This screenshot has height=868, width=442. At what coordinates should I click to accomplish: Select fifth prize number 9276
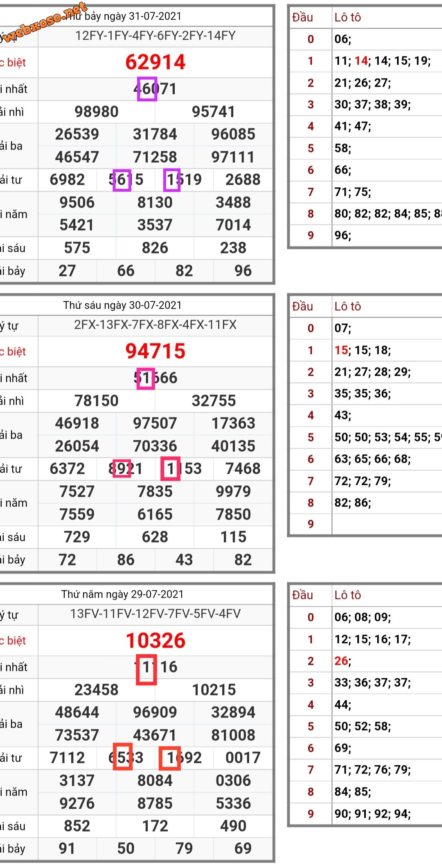click(77, 803)
